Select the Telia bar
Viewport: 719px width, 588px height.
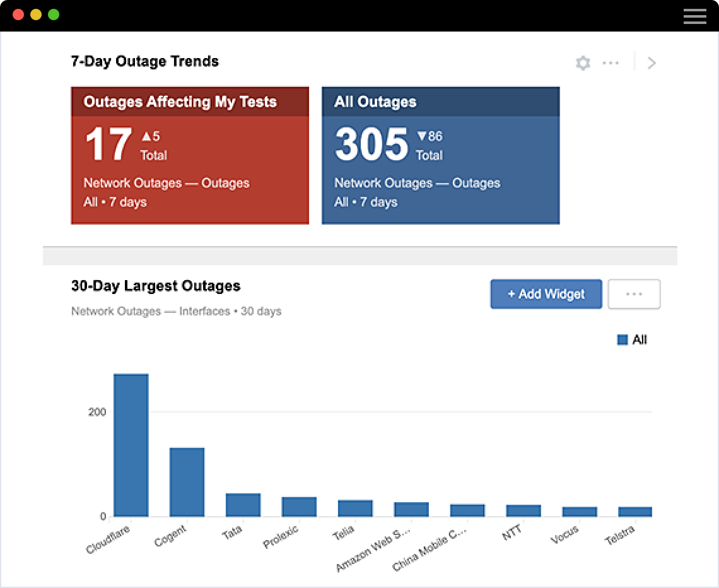[x=355, y=508]
